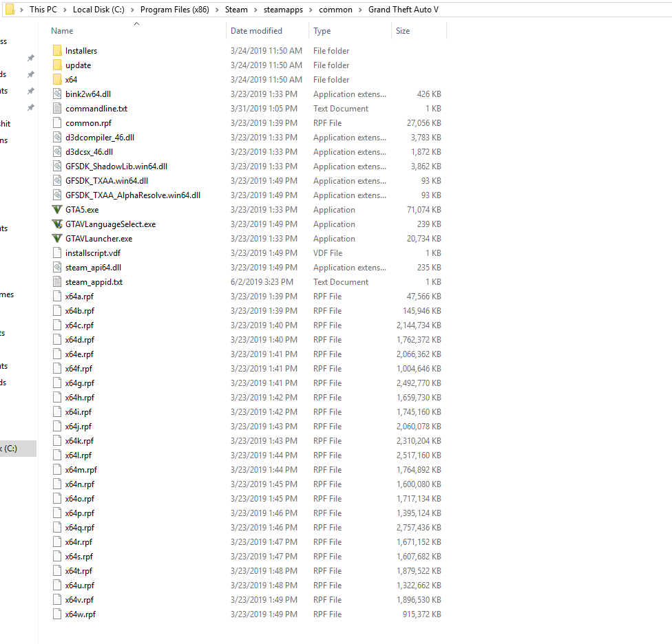Screen dimensions: 672x644
Task: Open the Installers folder icon
Action: (x=57, y=50)
